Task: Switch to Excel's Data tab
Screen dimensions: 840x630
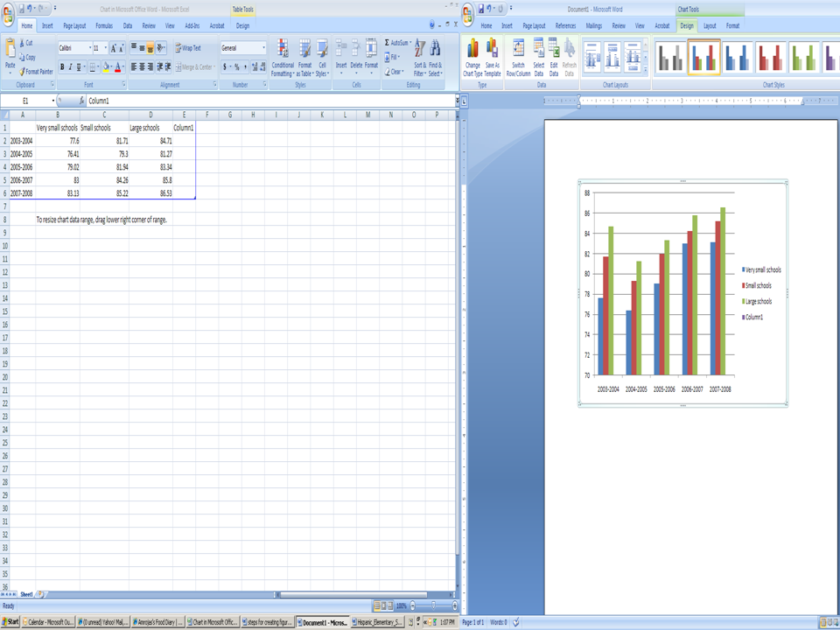Action: coord(128,25)
